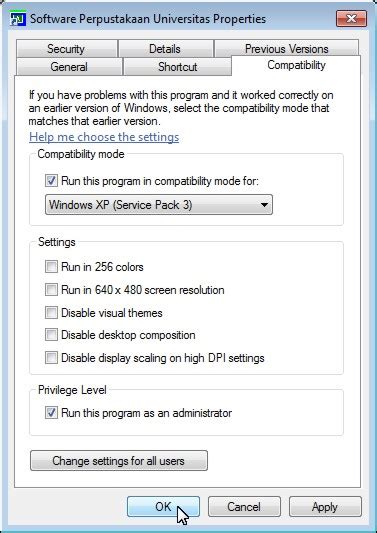Click the Apply button

tap(325, 507)
